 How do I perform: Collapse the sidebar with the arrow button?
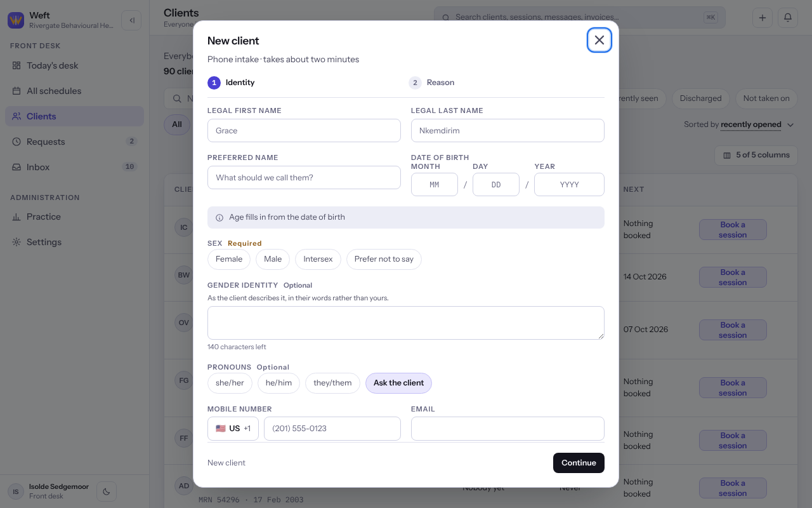coord(131,20)
